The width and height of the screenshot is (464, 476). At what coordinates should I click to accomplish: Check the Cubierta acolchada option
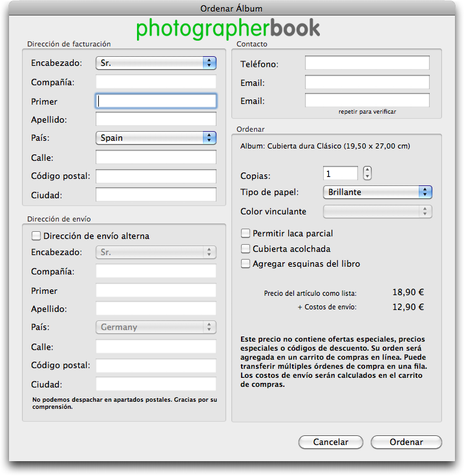246,249
